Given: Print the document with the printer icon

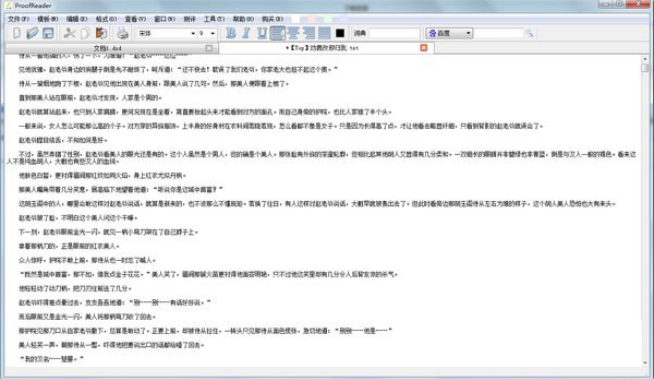Looking at the screenshot, I should click(123, 33).
